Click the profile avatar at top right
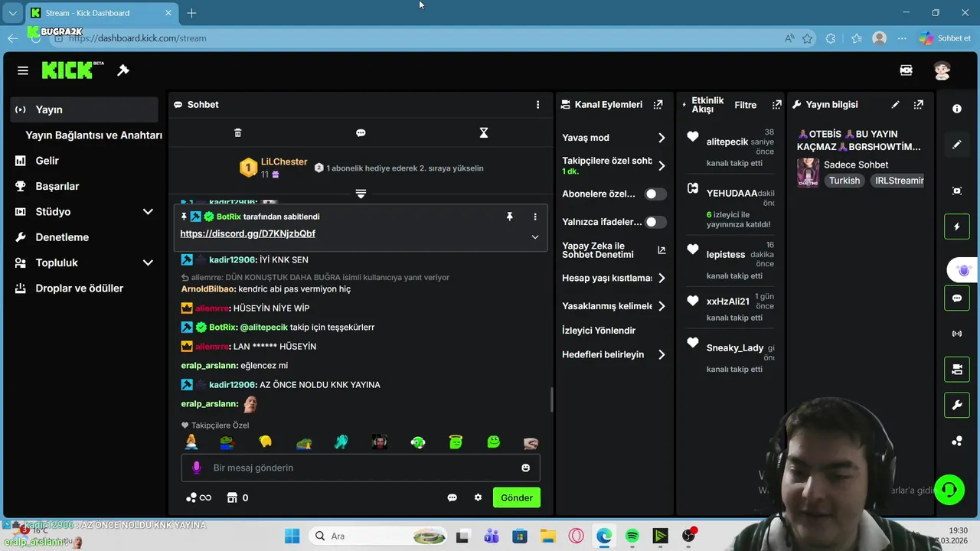The image size is (980, 551). [x=942, y=70]
